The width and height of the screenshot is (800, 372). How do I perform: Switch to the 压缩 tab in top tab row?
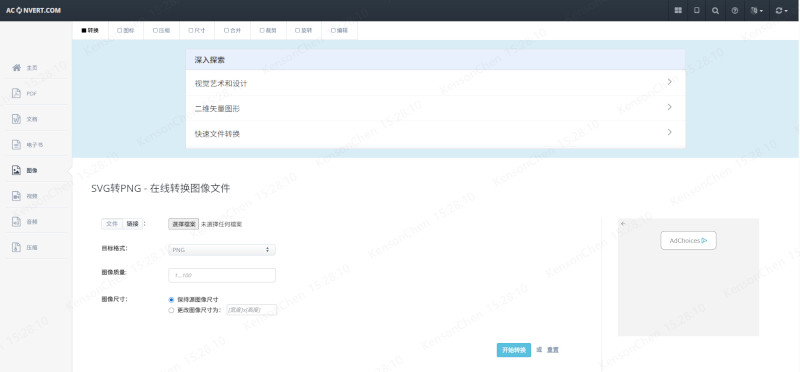162,31
